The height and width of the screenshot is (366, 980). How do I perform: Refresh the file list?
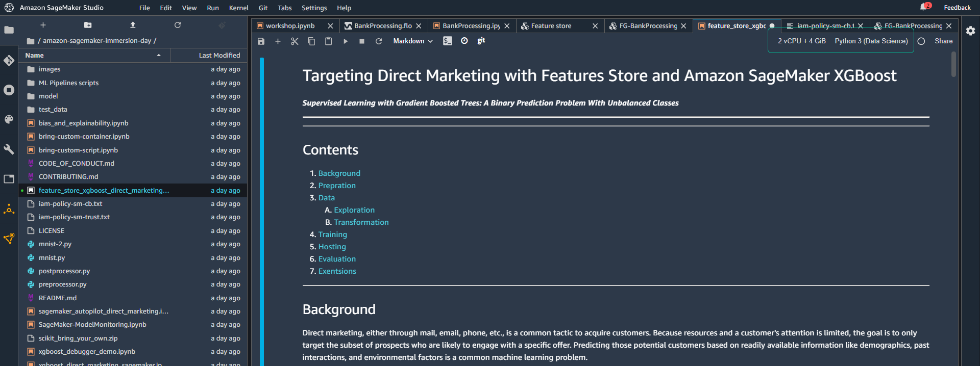coord(178,25)
